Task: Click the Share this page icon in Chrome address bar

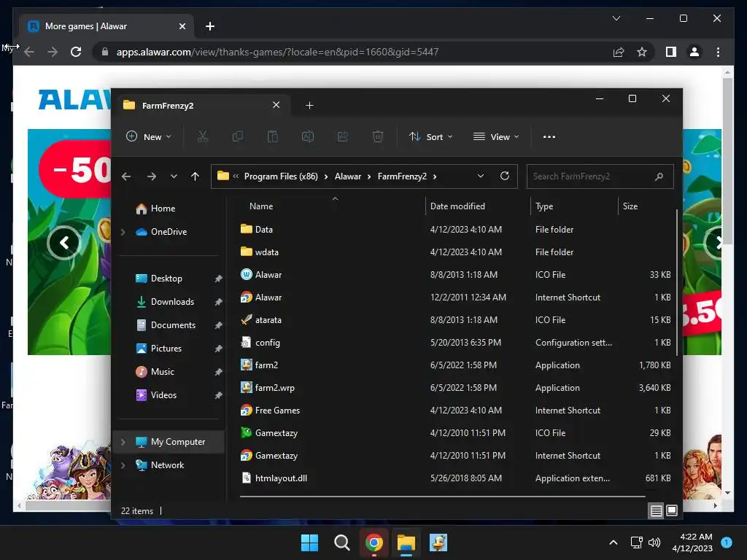Action: [619, 52]
